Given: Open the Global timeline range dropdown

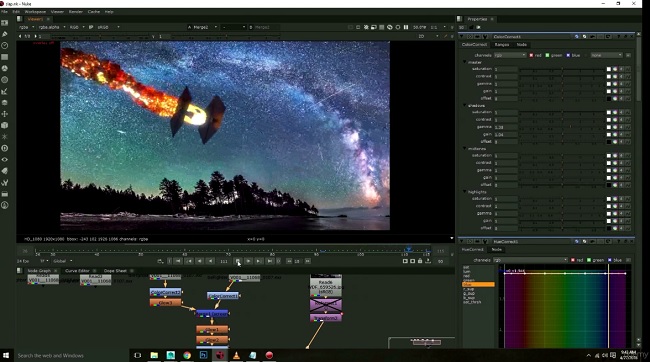Looking at the screenshot, I should [x=63, y=261].
